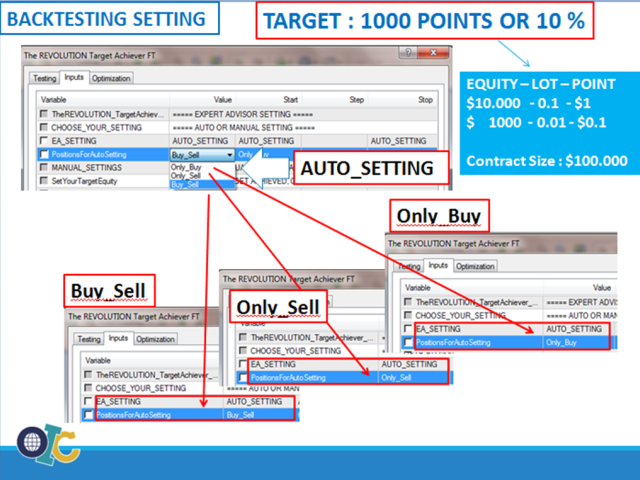This screenshot has height=480, width=640.
Task: Click AUTO_SETTING value in the Only_Buy value window
Action: (574, 329)
